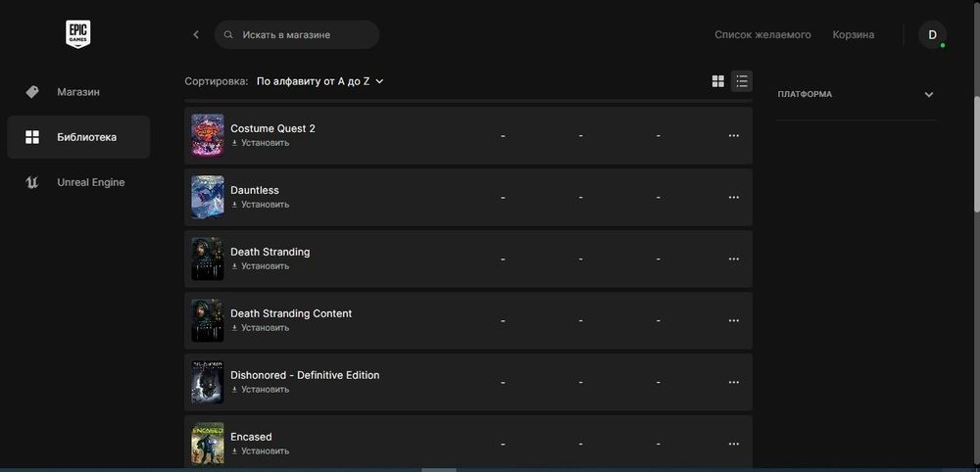Click the Unreal Engine logo icon
The image size is (980, 472).
click(x=32, y=182)
